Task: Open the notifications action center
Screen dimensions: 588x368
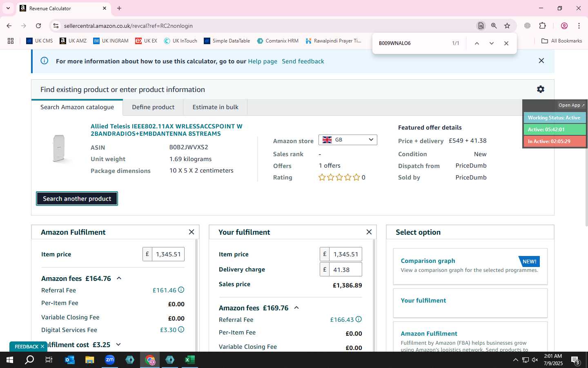Action: 575,360
